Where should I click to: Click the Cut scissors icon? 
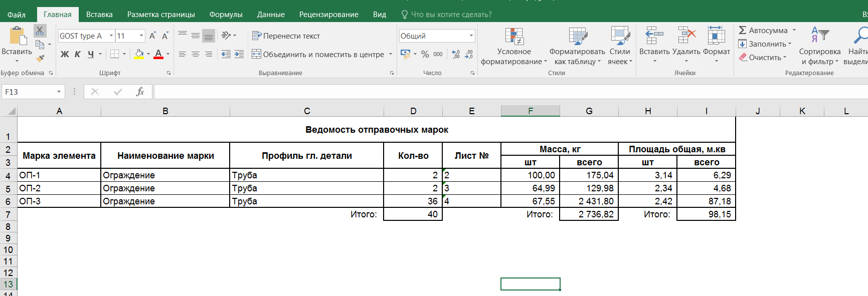coord(40,31)
